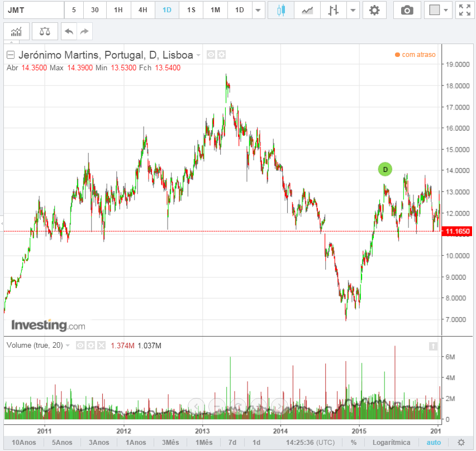
Task: Toggle Logarítmica scale mode
Action: click(x=391, y=443)
